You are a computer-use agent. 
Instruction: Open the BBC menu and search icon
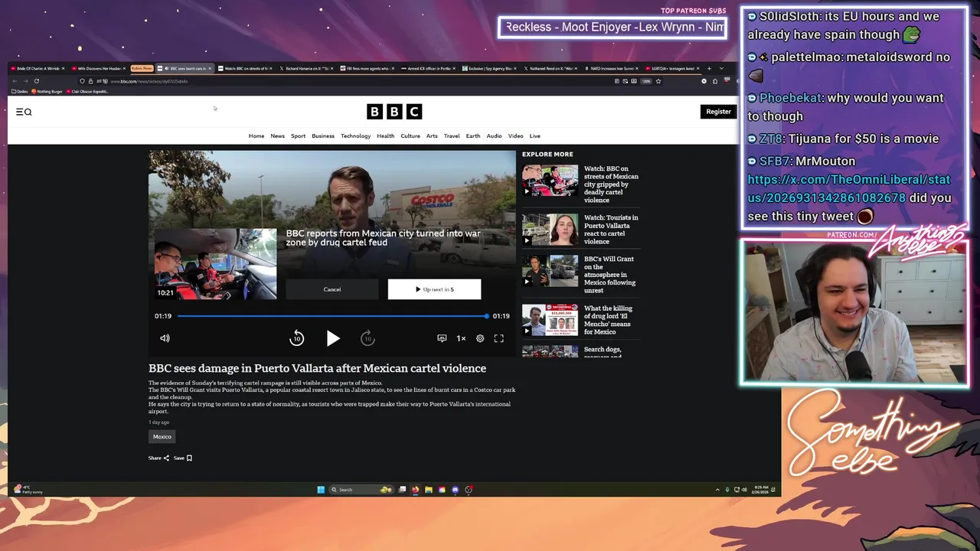24,112
